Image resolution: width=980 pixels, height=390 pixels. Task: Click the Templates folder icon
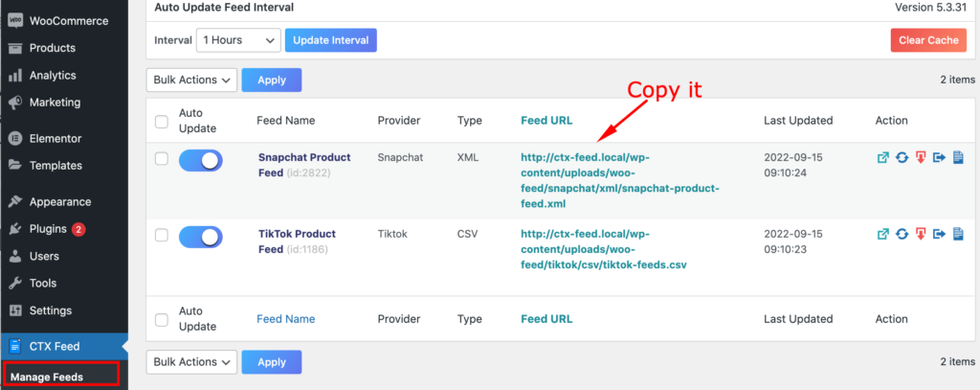(x=15, y=165)
